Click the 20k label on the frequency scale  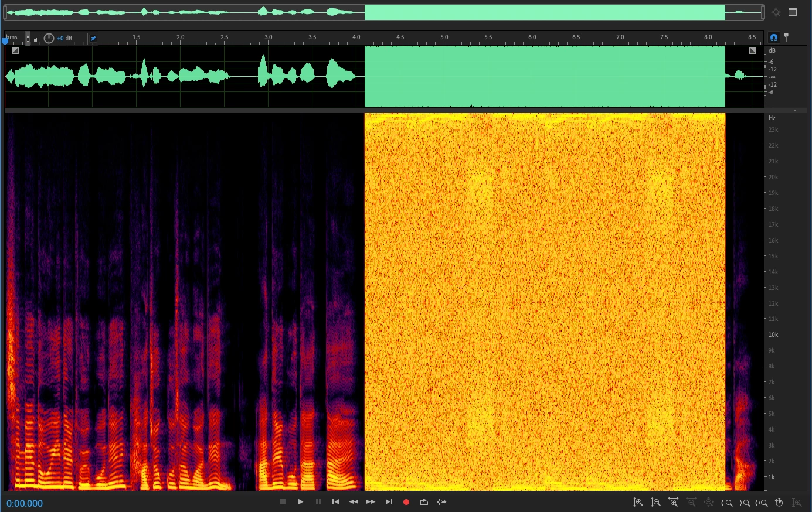[773, 177]
